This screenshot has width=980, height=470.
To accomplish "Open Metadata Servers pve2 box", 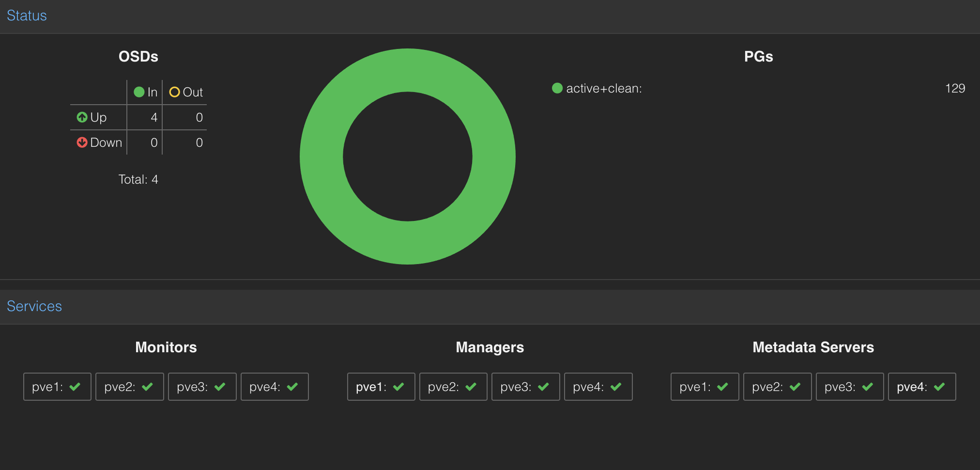I will click(778, 387).
